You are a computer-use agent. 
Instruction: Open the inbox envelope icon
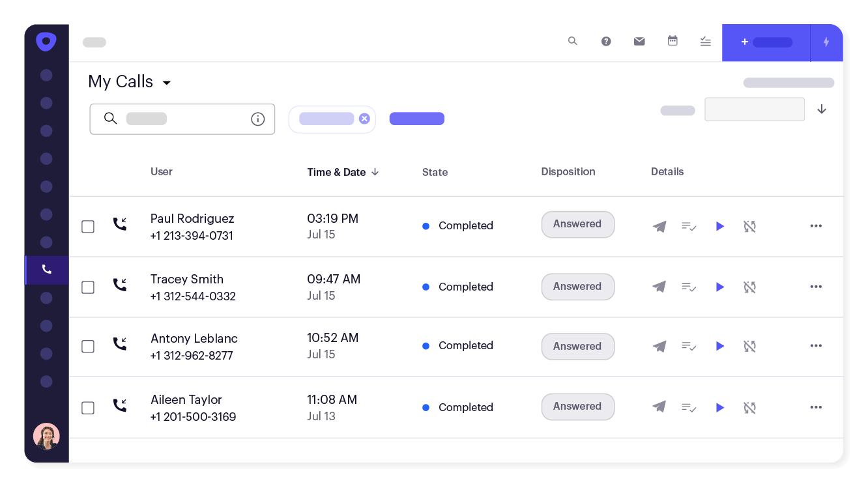click(x=639, y=41)
